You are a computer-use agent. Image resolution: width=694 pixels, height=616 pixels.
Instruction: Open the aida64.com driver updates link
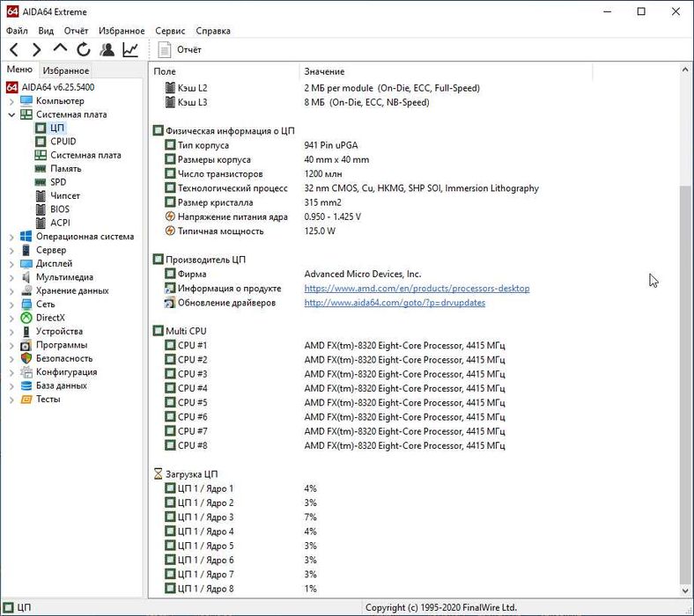[x=394, y=303]
